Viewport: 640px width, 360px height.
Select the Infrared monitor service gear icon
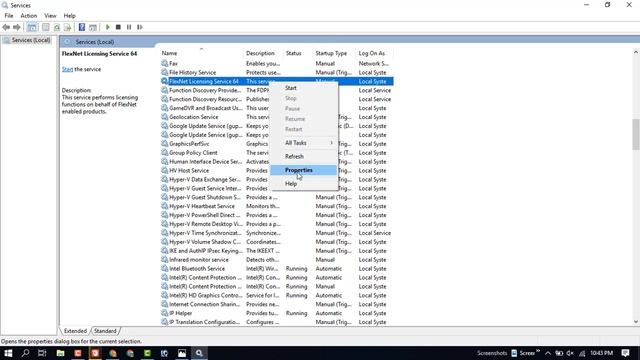pyautogui.click(x=164, y=260)
